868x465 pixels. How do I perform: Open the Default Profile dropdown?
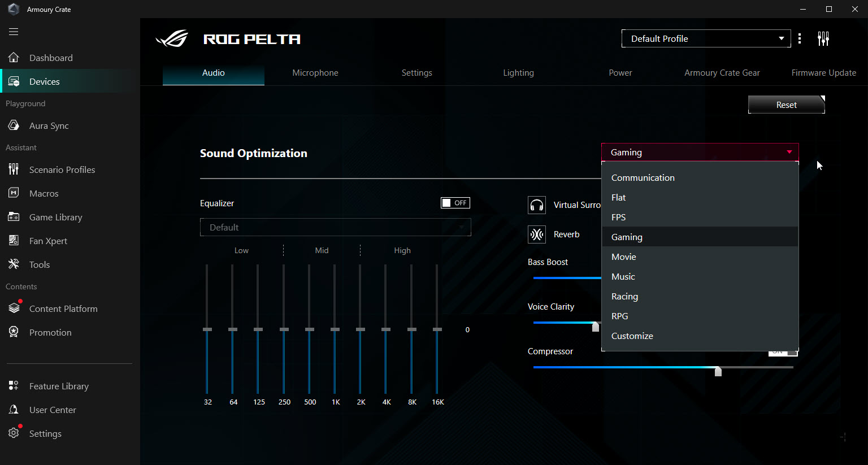click(706, 38)
